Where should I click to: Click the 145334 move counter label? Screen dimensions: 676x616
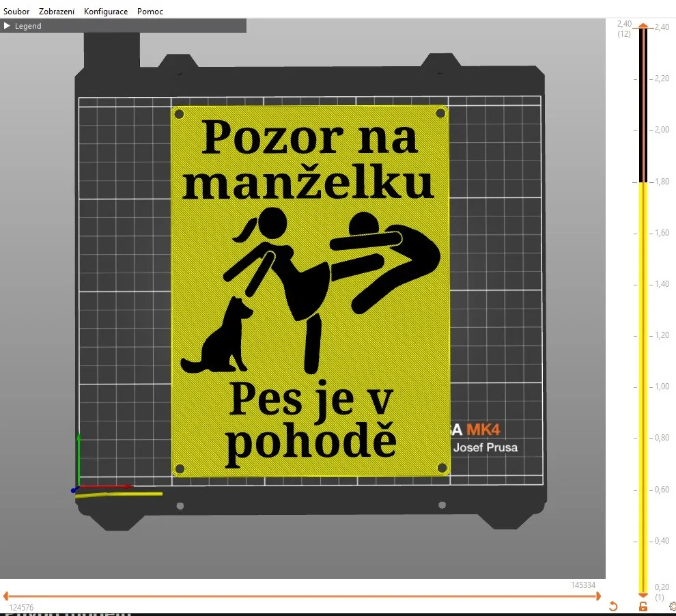tap(582, 585)
